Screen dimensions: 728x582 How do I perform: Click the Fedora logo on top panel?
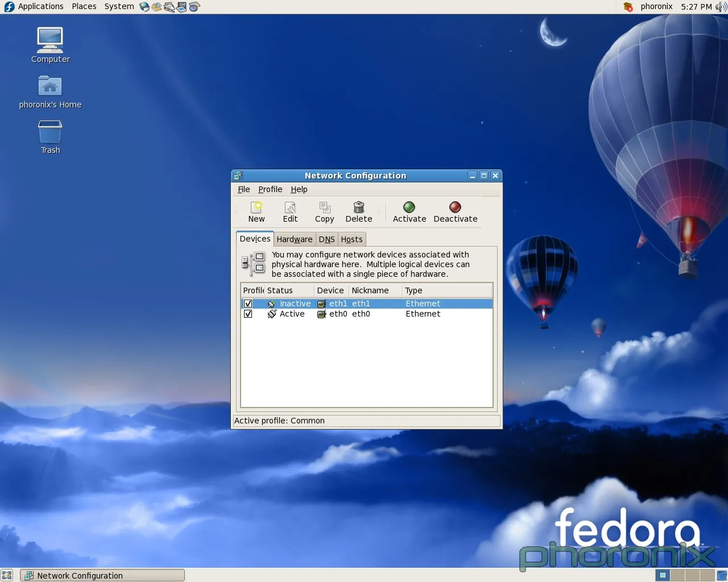click(x=9, y=7)
